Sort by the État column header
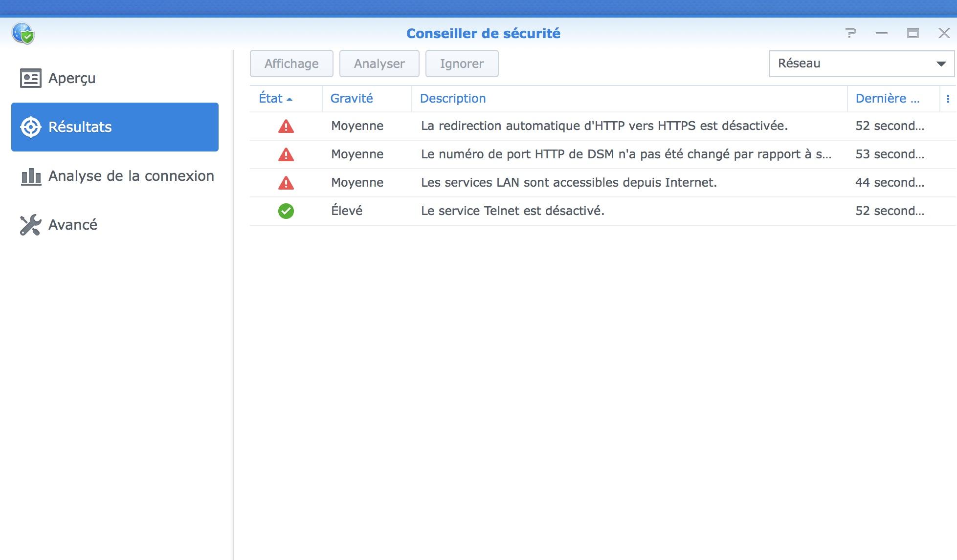Image resolution: width=957 pixels, height=560 pixels. click(x=271, y=99)
